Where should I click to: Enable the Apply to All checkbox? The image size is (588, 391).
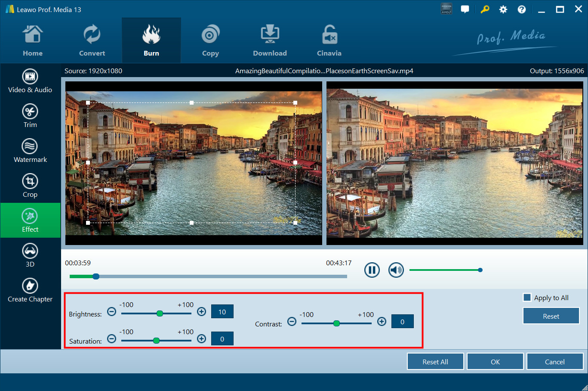point(527,298)
